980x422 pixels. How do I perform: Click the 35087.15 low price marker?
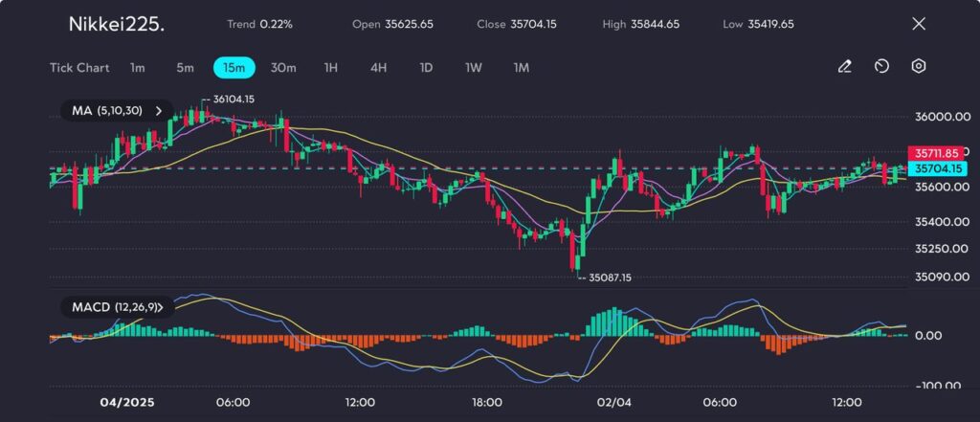click(x=610, y=278)
